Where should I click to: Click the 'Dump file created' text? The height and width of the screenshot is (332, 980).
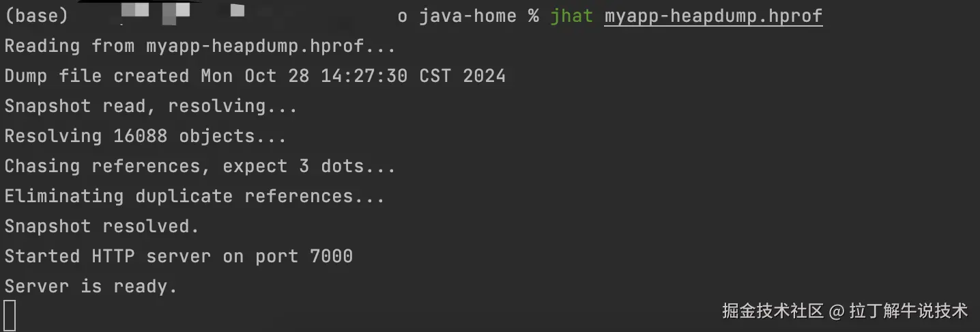(96, 76)
